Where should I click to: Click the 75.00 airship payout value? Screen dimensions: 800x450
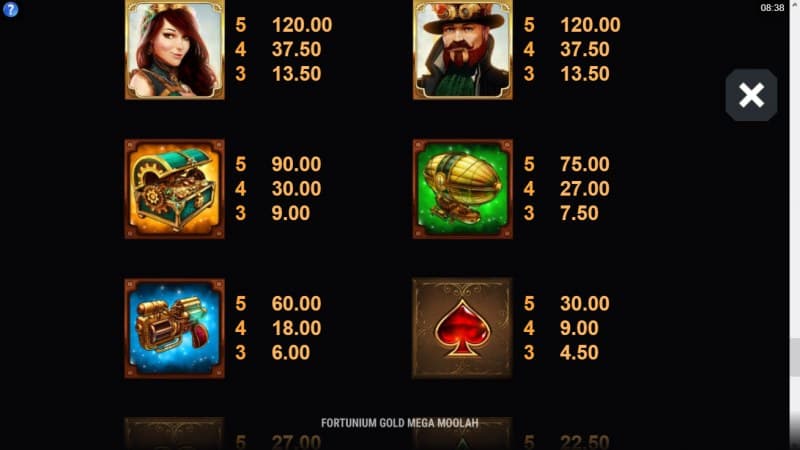pos(585,164)
